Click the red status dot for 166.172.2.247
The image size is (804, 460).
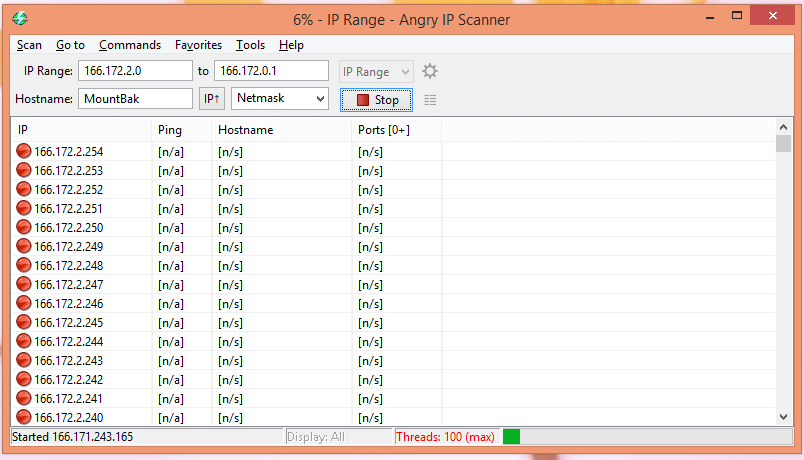pyautogui.click(x=24, y=284)
